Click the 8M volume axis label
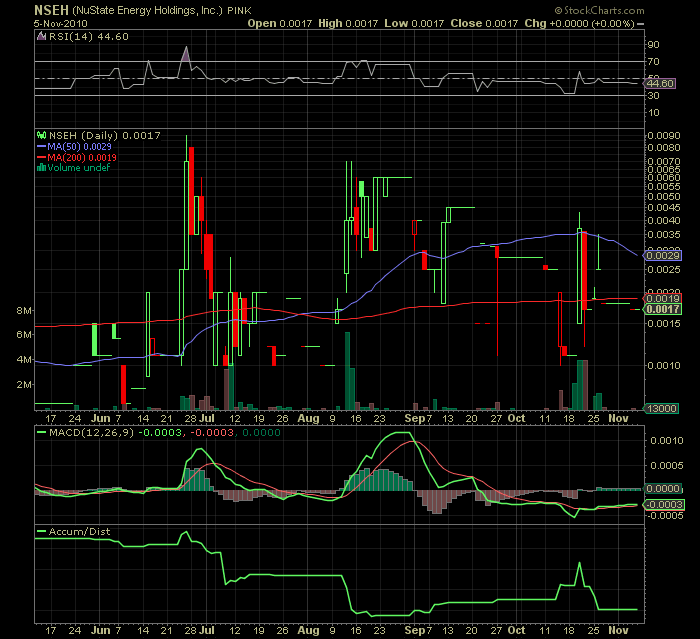 (x=24, y=310)
